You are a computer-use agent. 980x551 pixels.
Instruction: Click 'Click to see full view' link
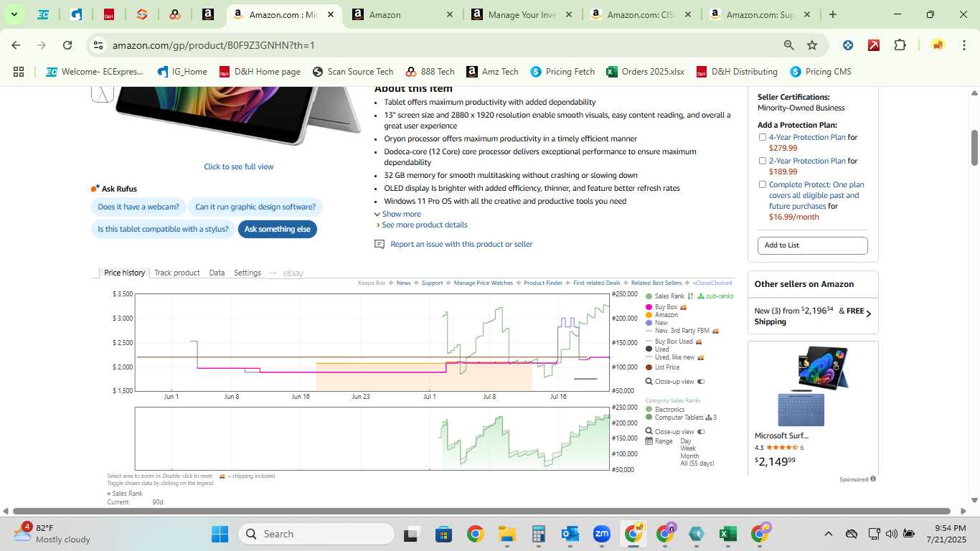point(239,166)
